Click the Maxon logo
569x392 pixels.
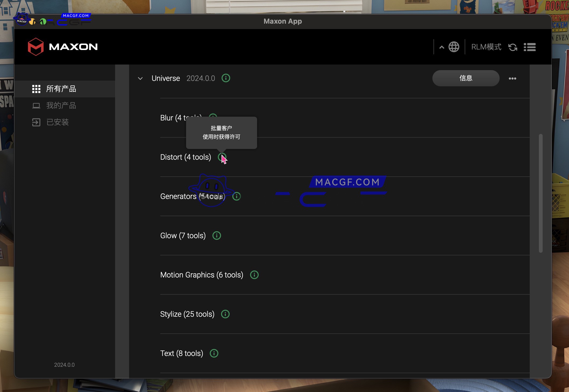[62, 47]
